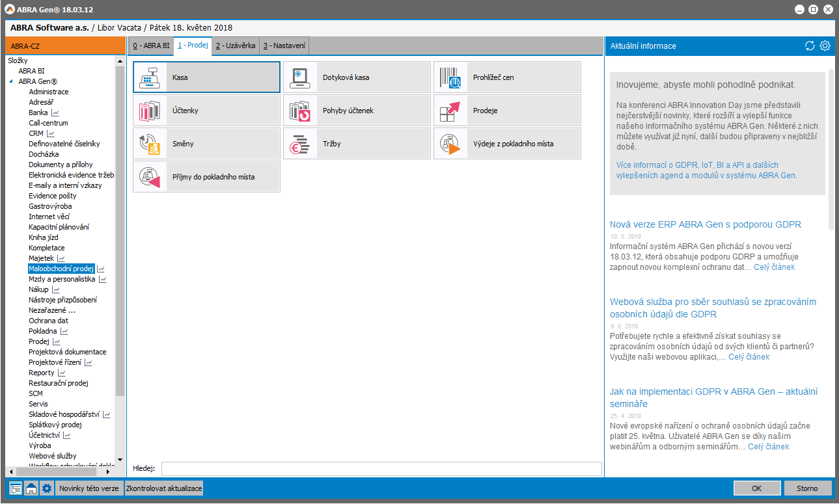
Task: Select Výroba in the tree
Action: click(x=40, y=445)
